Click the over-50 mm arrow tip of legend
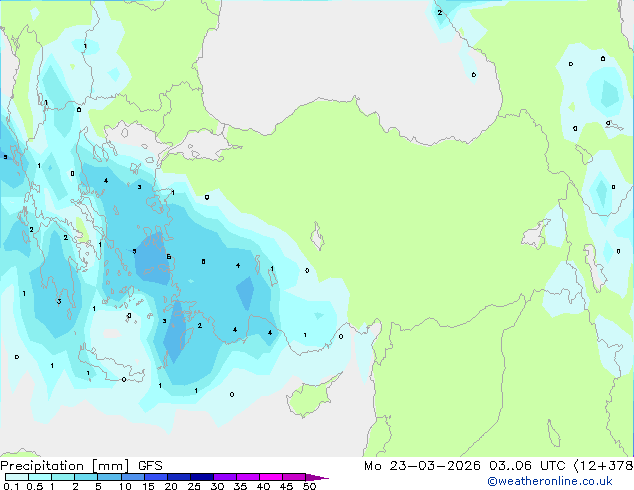 (317, 477)
